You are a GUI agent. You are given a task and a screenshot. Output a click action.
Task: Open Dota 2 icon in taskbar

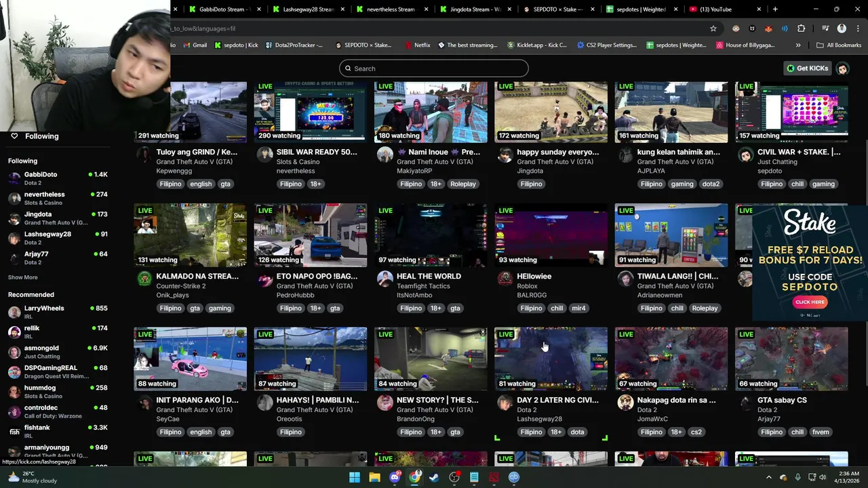coord(494,477)
